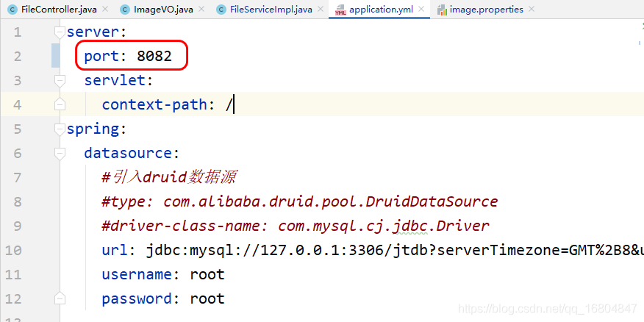Click the image.properties file icon
This screenshot has height=322, width=644.
442,10
